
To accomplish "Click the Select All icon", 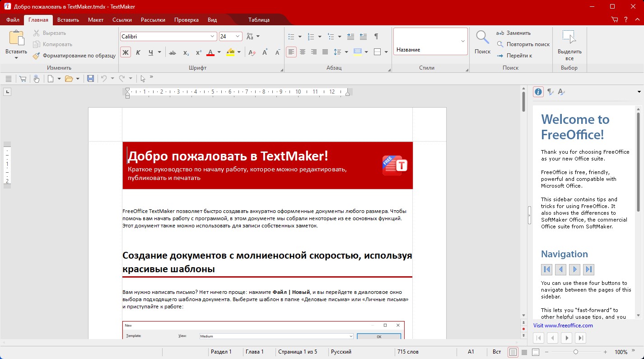I will click(x=569, y=38).
